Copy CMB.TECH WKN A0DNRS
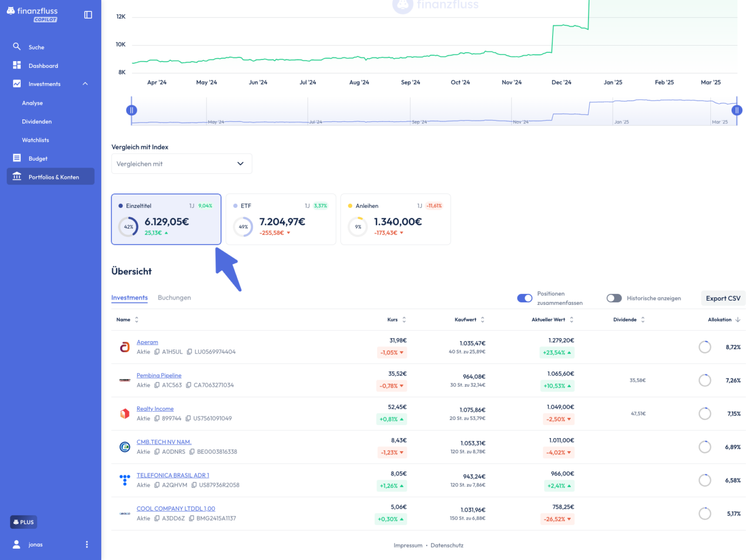 157,452
